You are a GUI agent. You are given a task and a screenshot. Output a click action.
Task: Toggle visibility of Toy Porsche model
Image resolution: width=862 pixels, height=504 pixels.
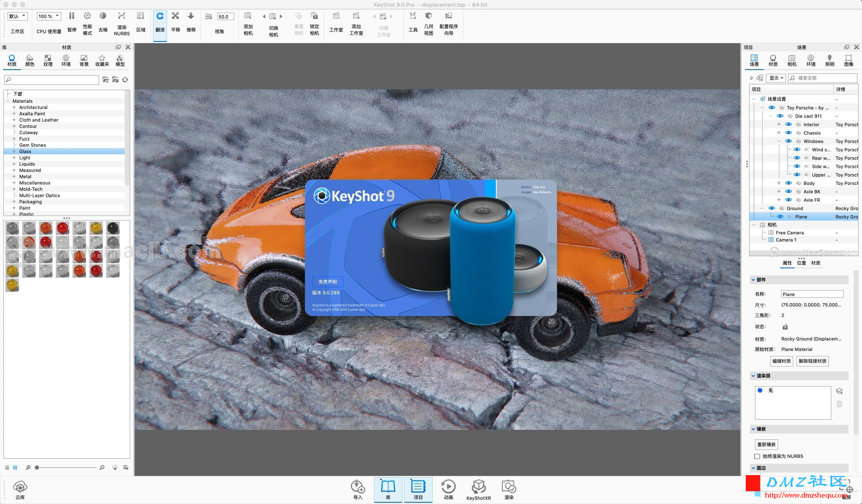tap(772, 108)
